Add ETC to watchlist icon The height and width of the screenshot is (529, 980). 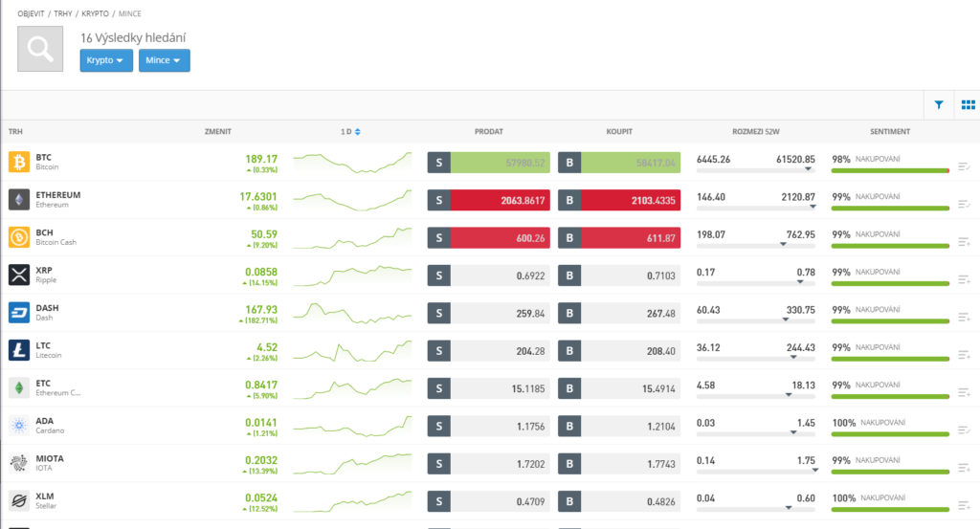(x=964, y=392)
